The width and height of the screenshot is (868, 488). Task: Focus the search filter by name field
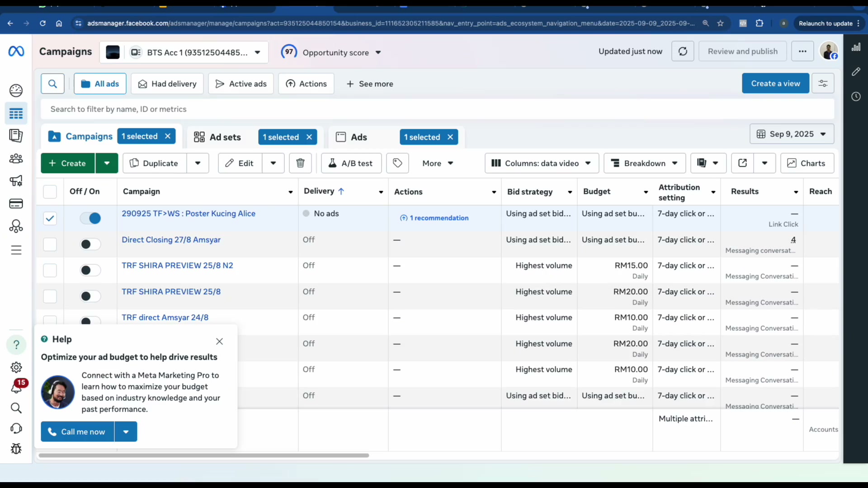click(437, 109)
